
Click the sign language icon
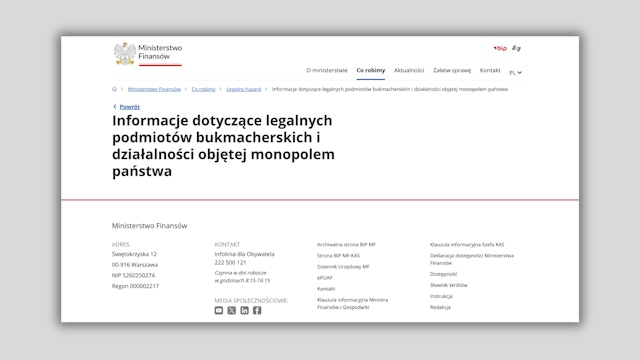tap(517, 48)
